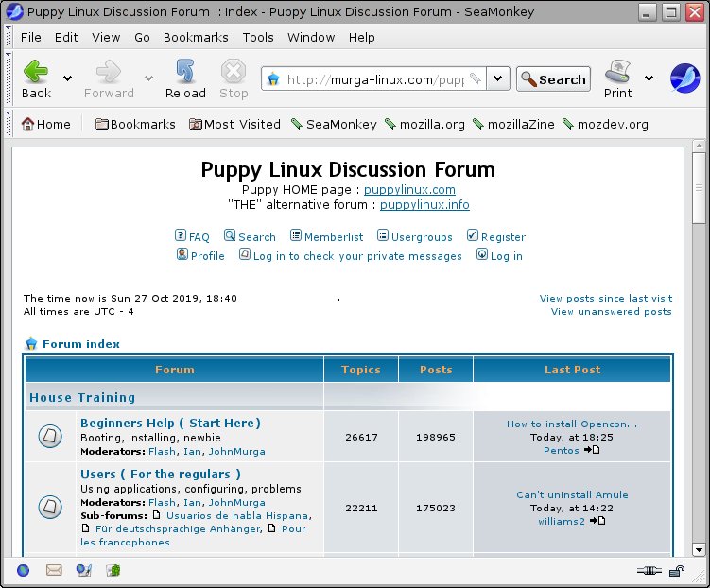Open Usuarios de habla Hispana sub-forum

tap(237, 515)
